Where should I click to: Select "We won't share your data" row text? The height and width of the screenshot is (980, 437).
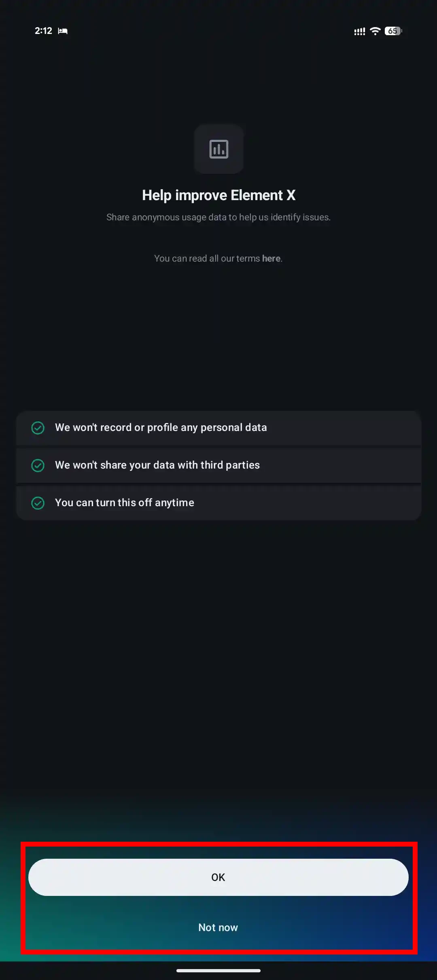(x=157, y=465)
